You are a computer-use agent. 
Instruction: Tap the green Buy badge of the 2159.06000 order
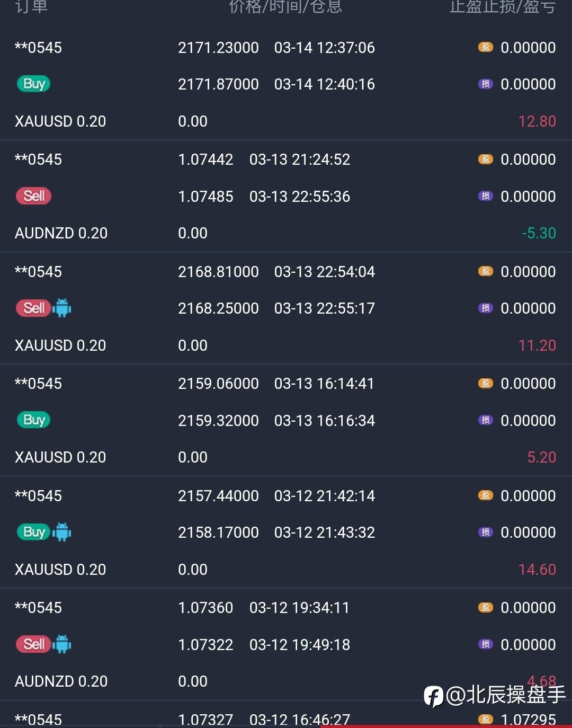[x=33, y=420]
